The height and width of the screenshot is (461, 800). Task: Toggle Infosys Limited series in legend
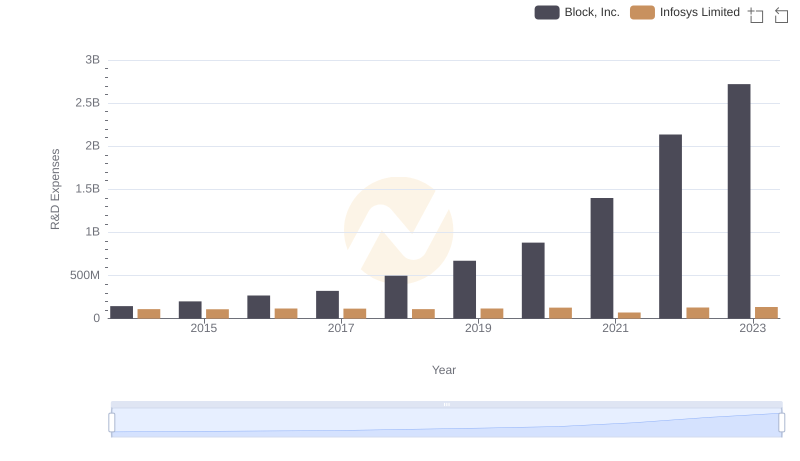click(x=685, y=12)
